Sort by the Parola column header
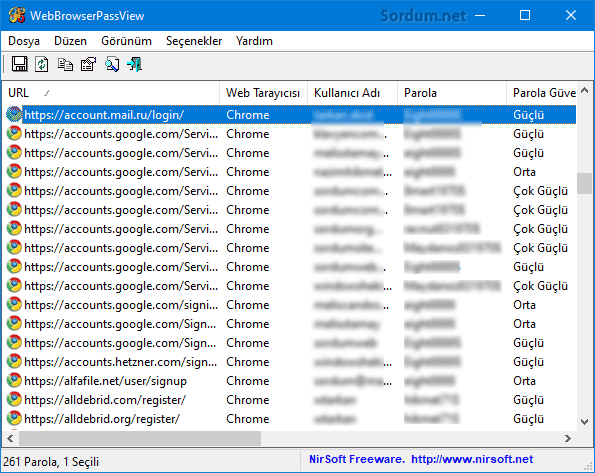The image size is (595, 473). (x=452, y=93)
